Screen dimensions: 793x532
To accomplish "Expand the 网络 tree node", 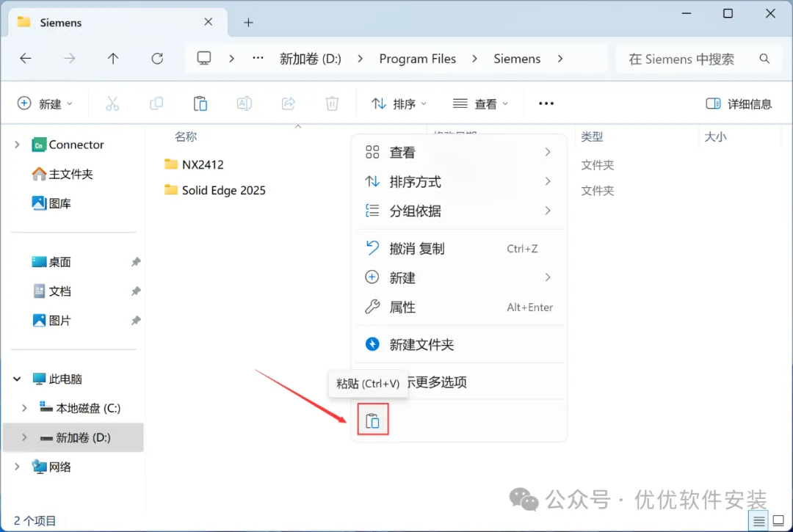I will [x=17, y=467].
